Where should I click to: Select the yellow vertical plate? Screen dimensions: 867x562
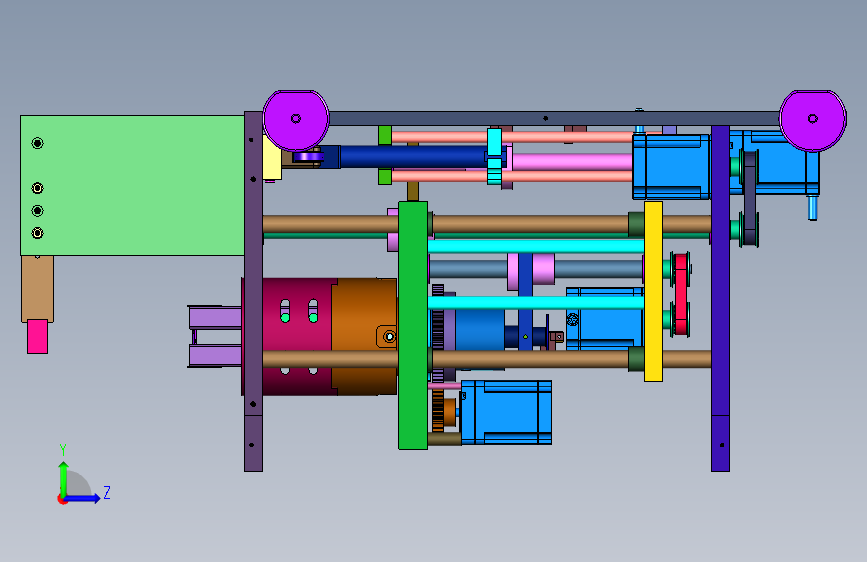[653, 291]
